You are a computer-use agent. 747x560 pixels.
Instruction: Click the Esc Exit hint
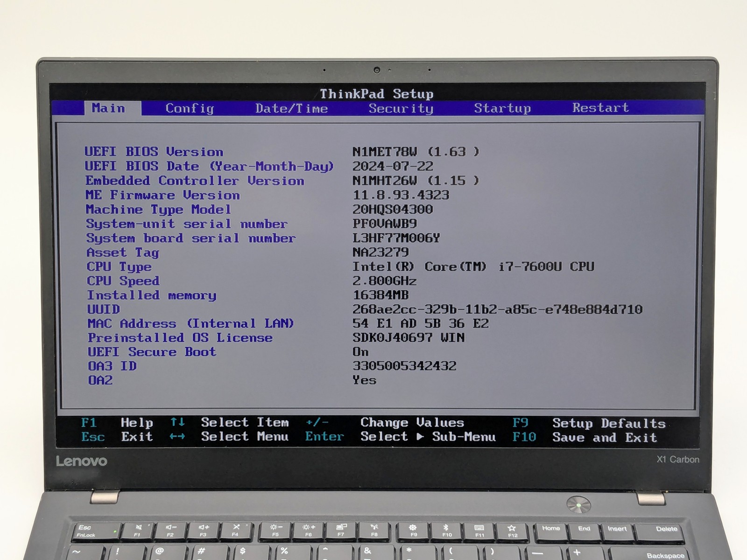[x=117, y=437]
